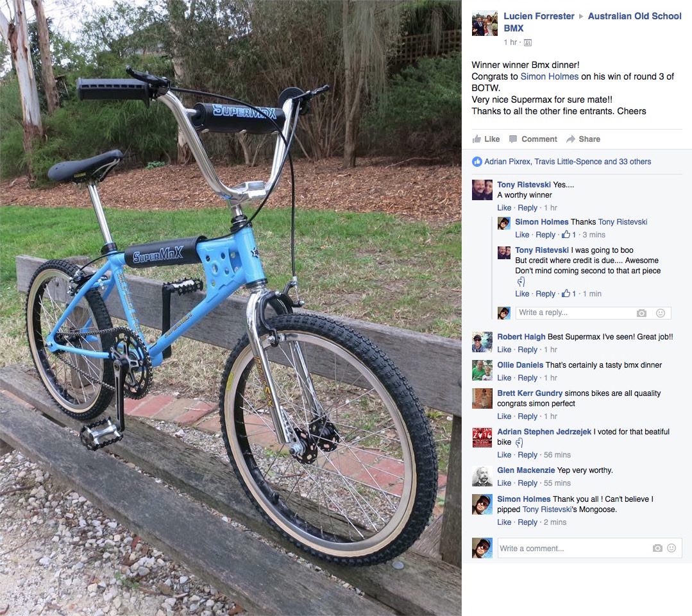Click the blue like reaction icon beside Adrian Pixrex
Viewport: 692px width, 616px height.
point(477,162)
